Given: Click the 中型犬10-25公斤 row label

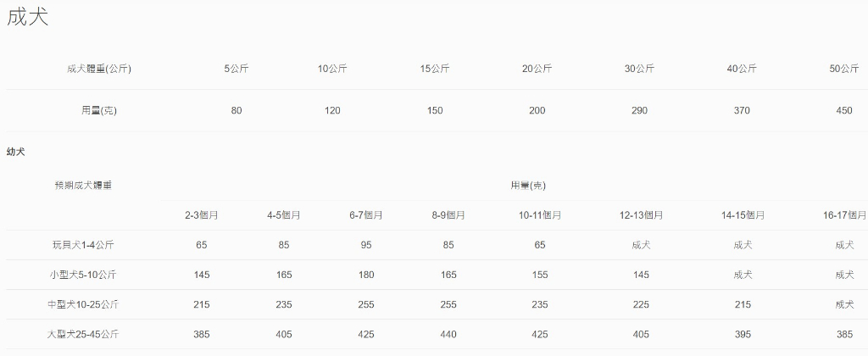Looking at the screenshot, I should (x=83, y=304).
